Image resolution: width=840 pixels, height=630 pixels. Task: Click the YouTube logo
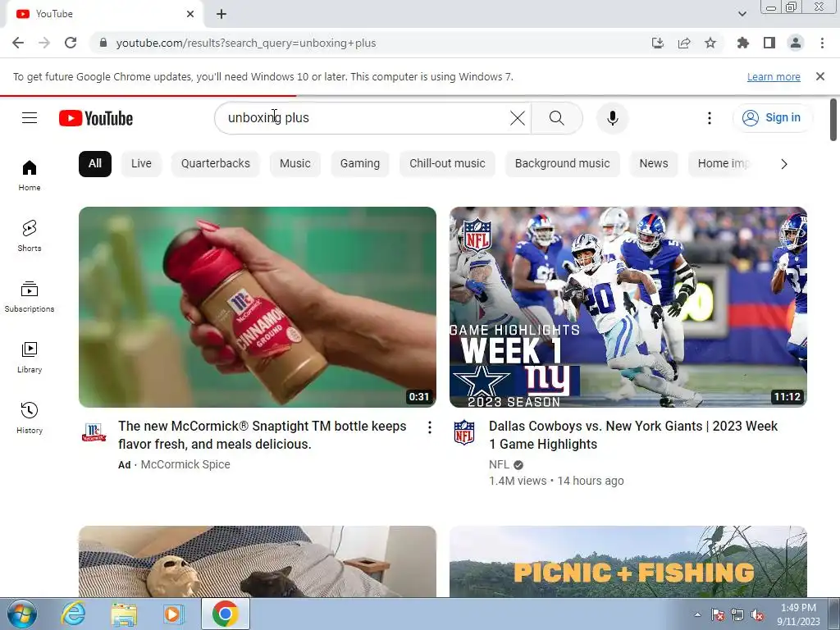96,118
